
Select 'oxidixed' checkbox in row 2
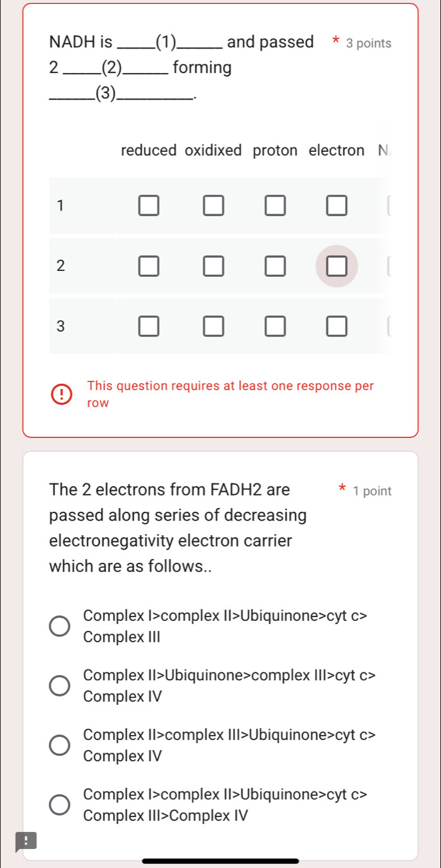[x=213, y=266]
